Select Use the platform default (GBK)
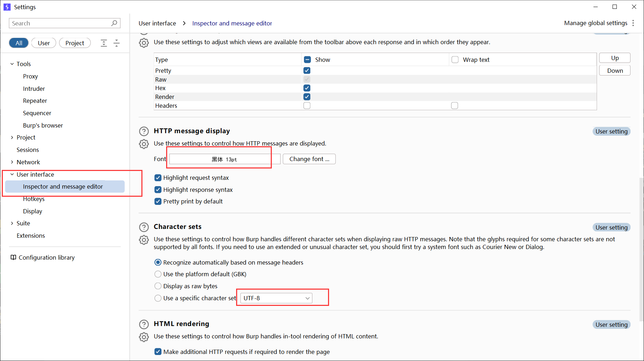The image size is (644, 361). pyautogui.click(x=158, y=274)
